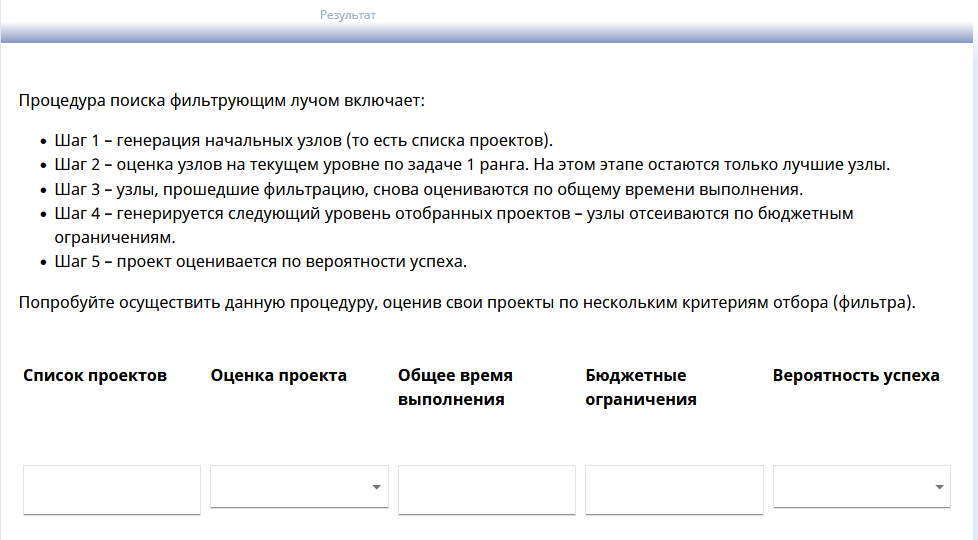Click the Шаг 2 list item text
The image size is (978, 540).
[472, 165]
